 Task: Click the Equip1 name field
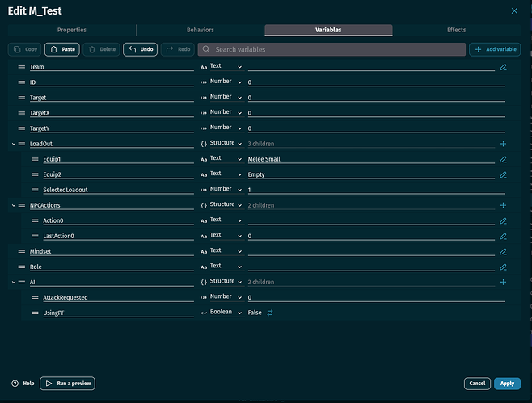pyautogui.click(x=118, y=159)
